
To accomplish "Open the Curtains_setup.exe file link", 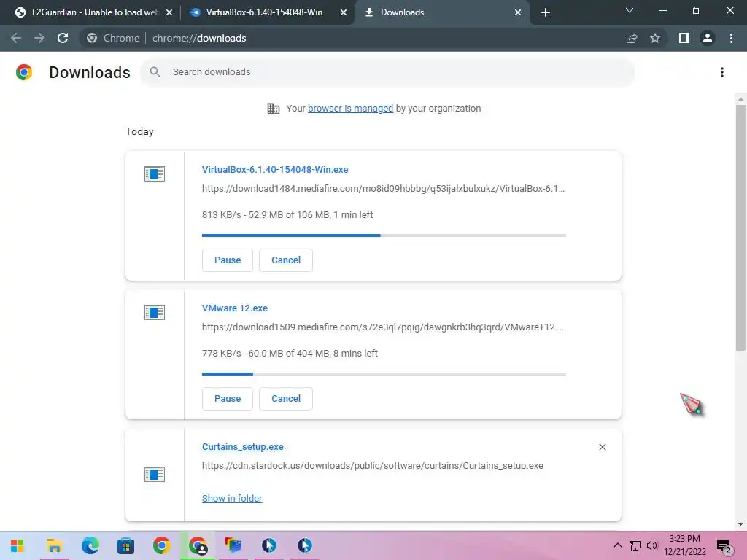I will pyautogui.click(x=242, y=447).
